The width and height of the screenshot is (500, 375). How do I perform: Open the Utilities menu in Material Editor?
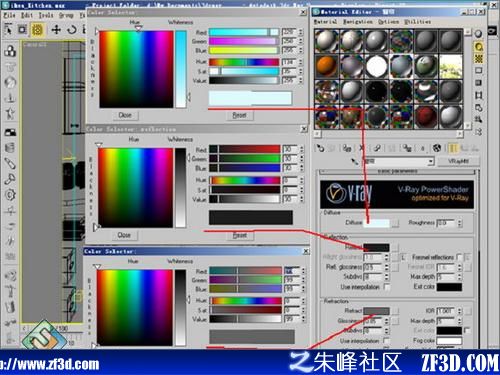tap(417, 22)
